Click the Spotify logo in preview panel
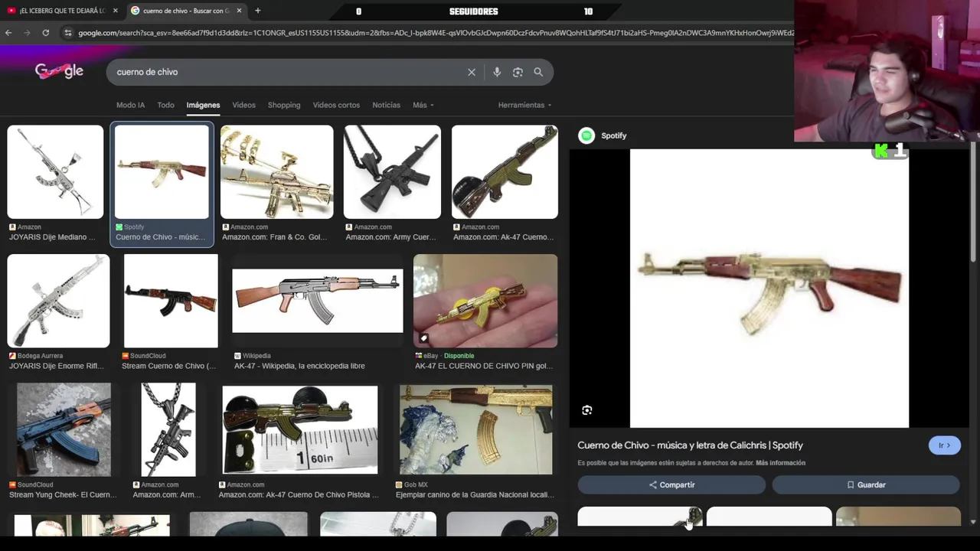The width and height of the screenshot is (980, 551). (586, 135)
